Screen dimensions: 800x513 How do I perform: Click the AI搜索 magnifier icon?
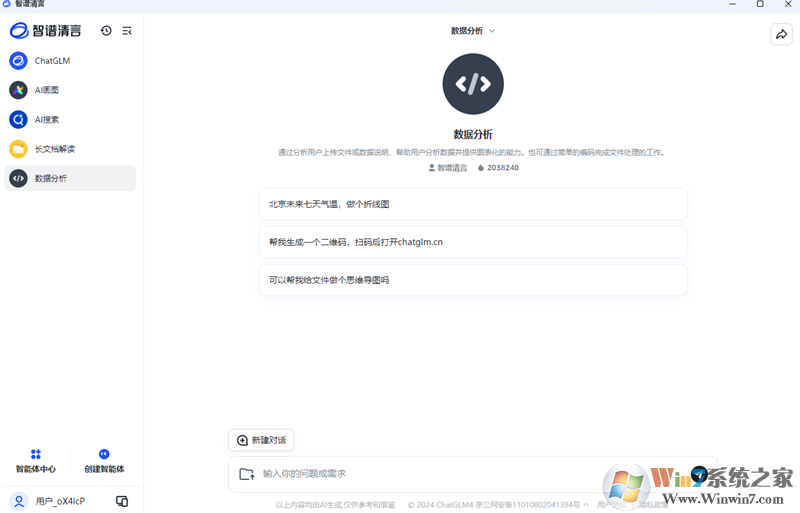tap(18, 120)
